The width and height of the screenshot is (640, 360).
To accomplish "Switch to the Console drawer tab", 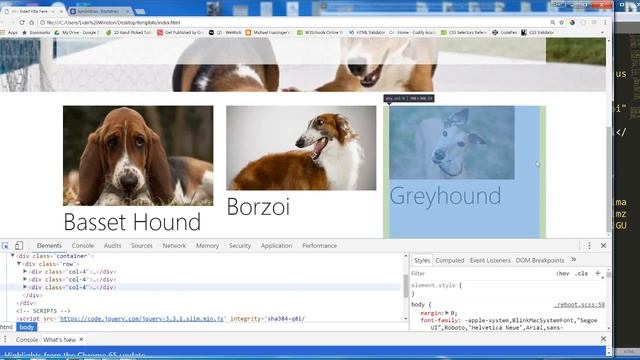I will (x=27, y=340).
